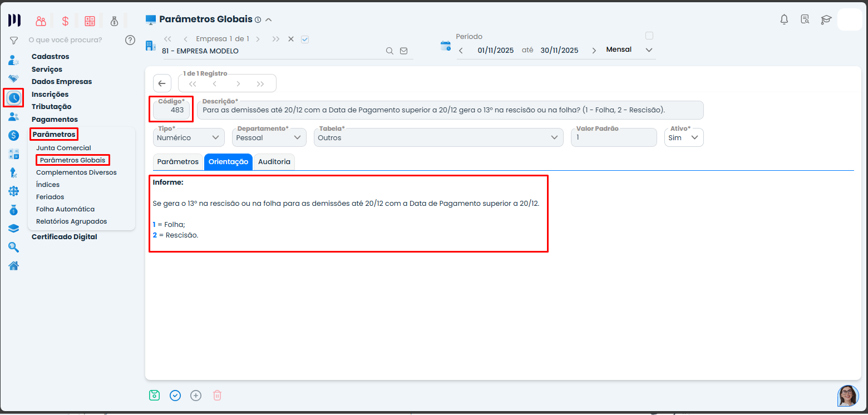Open the Dados Empresas menu

[x=62, y=81]
